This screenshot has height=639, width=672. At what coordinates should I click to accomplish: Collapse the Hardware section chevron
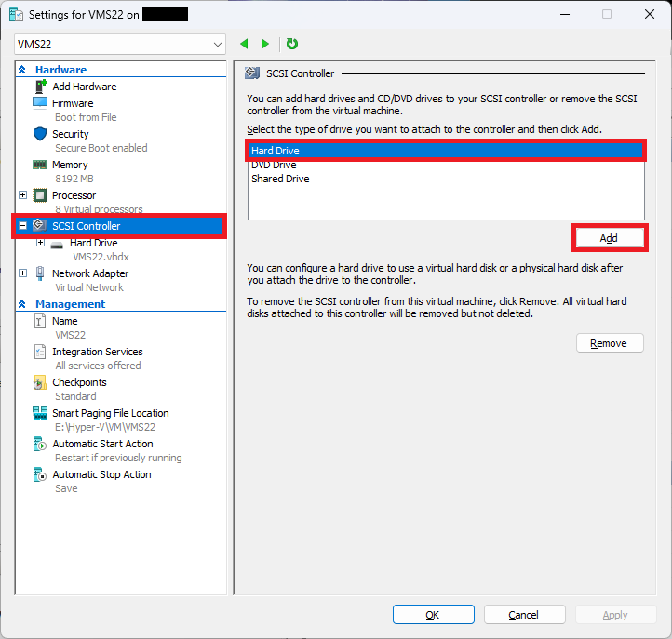pos(22,70)
